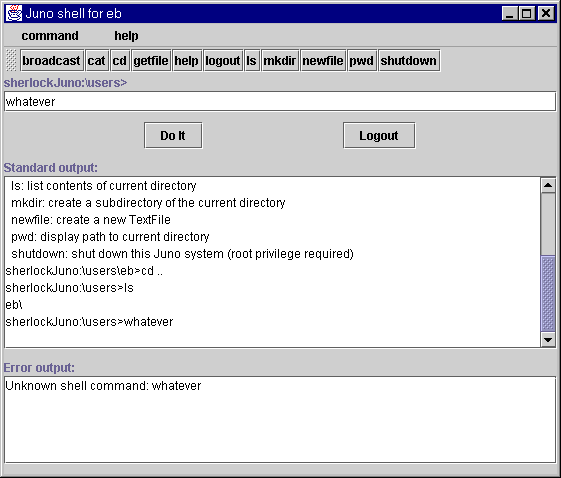Click the standard output scrollbar up arrow

pyautogui.click(x=548, y=185)
